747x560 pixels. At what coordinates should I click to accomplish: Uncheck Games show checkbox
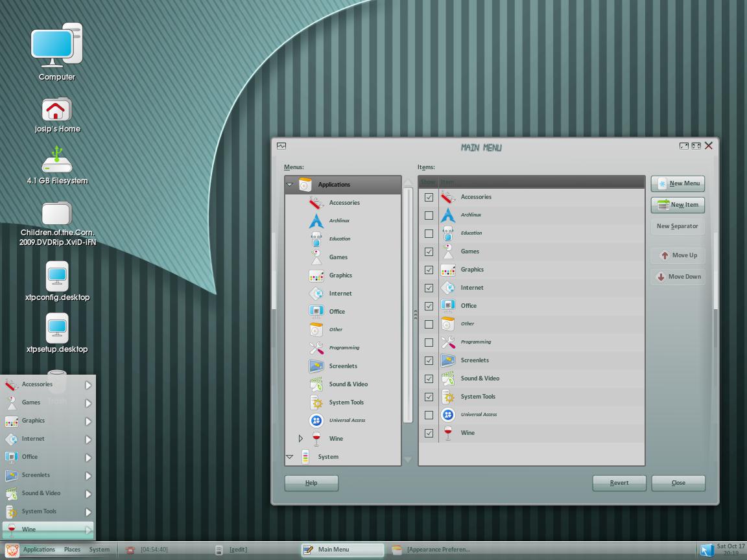(x=429, y=251)
